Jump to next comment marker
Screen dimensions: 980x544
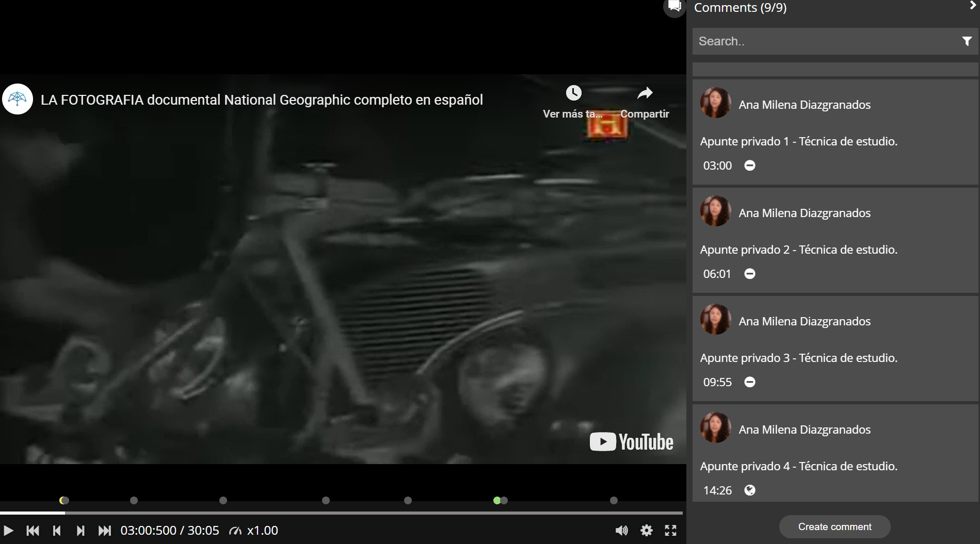[x=105, y=531]
